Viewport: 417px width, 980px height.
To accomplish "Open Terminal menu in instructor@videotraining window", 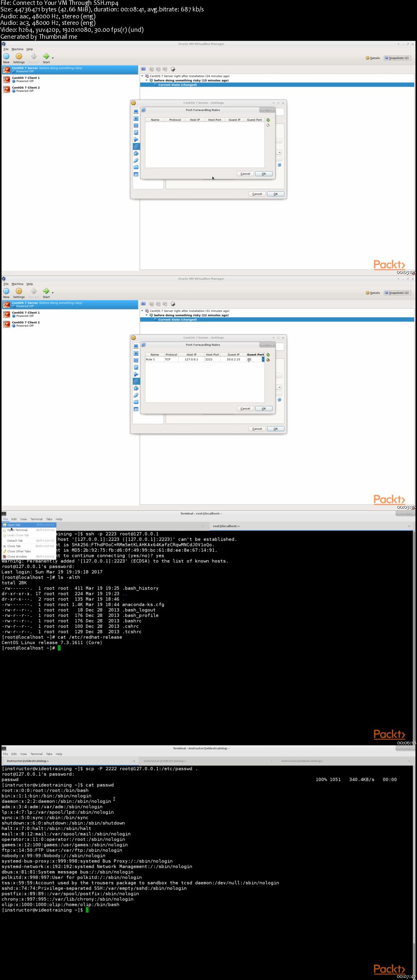I will [36, 754].
